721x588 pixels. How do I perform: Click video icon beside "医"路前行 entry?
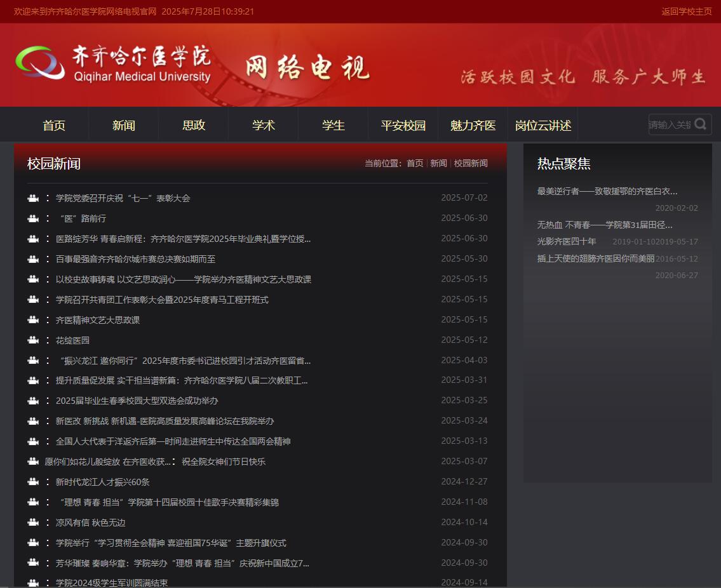pos(33,218)
